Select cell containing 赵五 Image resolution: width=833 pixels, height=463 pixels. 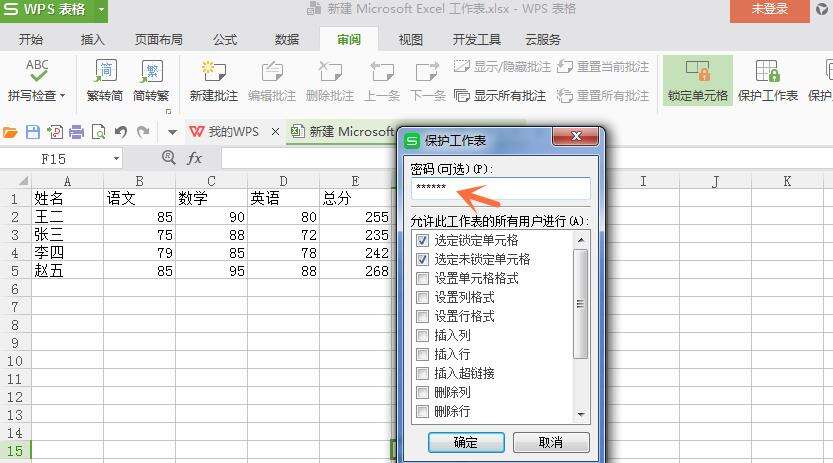(x=67, y=271)
